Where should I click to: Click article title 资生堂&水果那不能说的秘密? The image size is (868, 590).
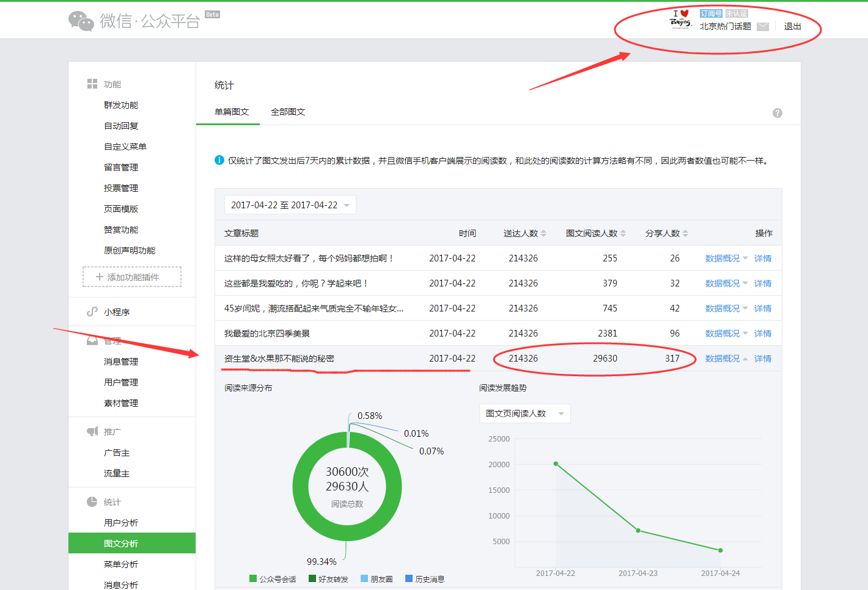coord(279,359)
